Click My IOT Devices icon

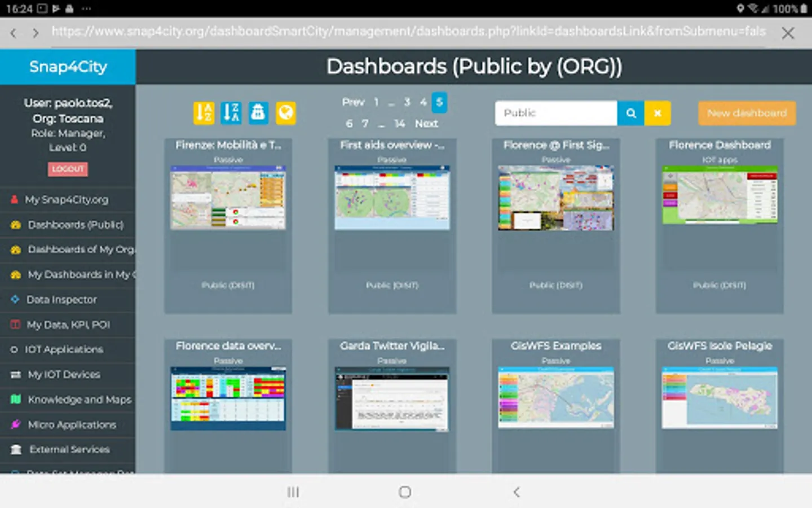click(x=16, y=375)
